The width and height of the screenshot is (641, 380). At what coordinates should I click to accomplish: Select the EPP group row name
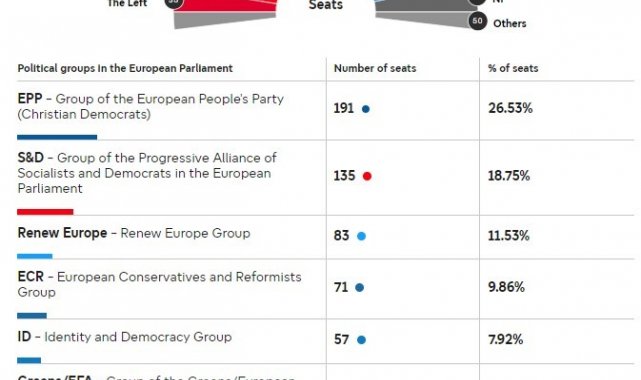150,106
